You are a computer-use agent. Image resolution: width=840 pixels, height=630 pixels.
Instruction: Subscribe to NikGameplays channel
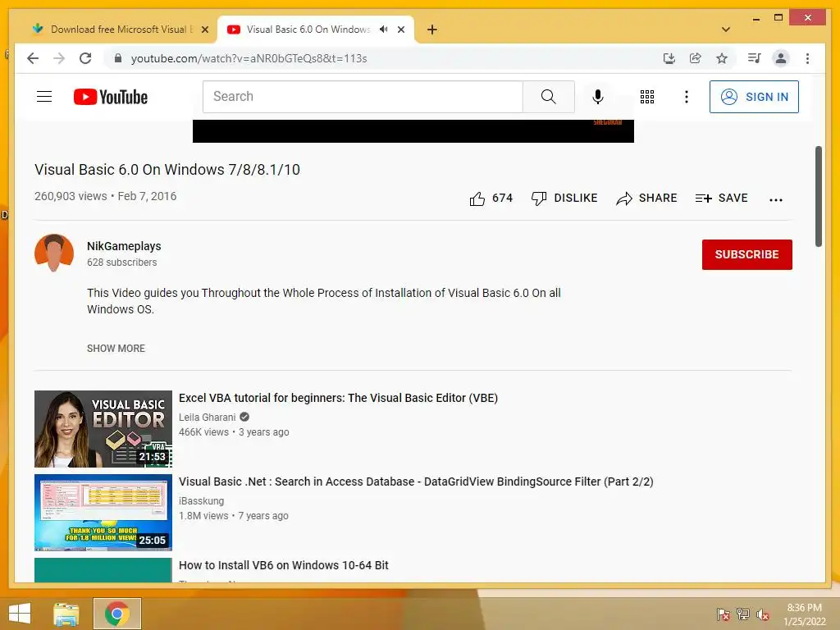click(746, 254)
